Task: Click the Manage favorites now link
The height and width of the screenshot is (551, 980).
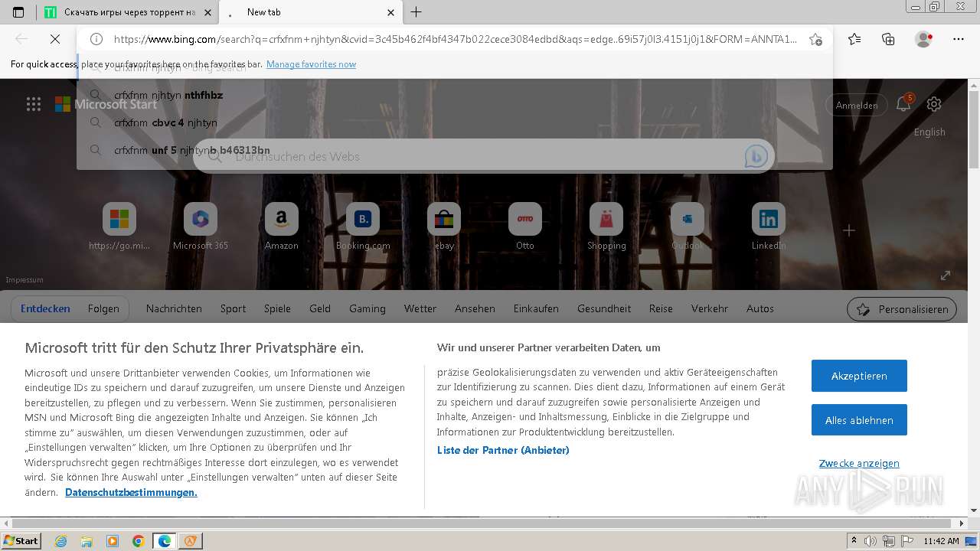Action: coord(311,64)
